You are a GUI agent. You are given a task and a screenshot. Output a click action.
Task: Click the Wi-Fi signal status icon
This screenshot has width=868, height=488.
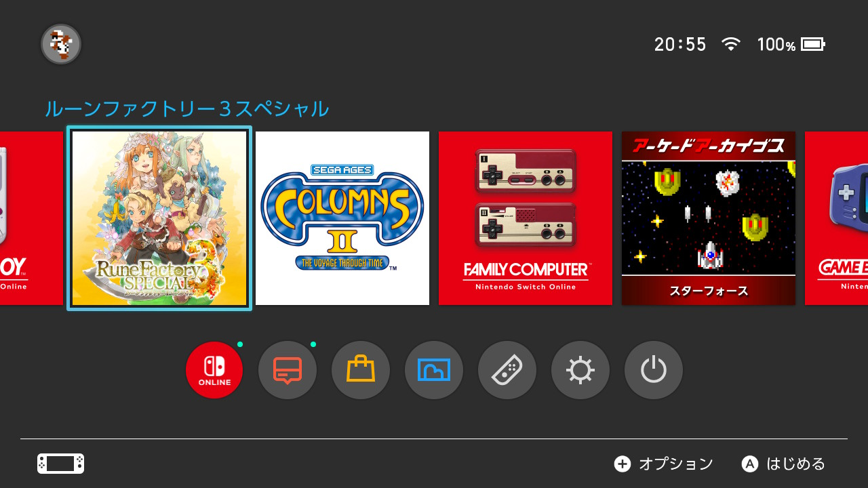coord(731,44)
